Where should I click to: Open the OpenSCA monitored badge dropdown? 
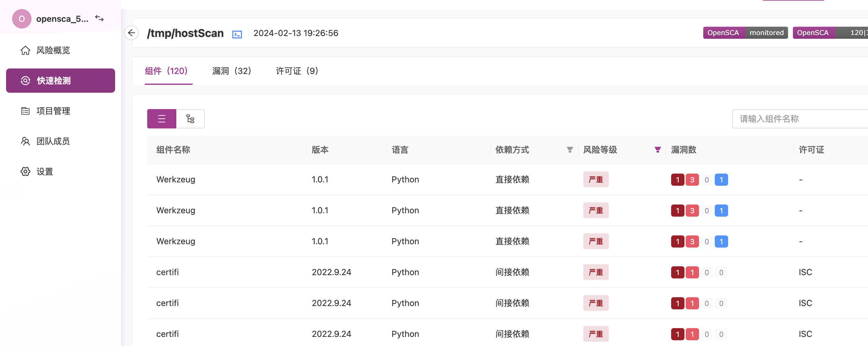tap(745, 32)
